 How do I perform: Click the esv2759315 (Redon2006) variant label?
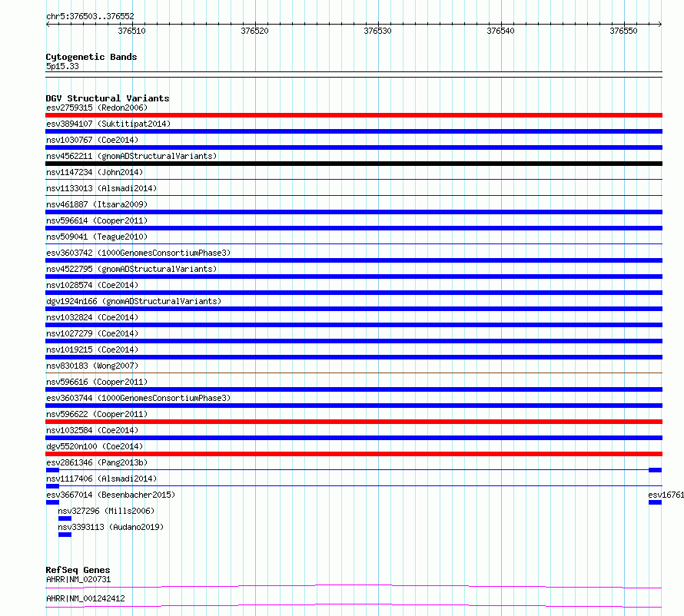97,108
